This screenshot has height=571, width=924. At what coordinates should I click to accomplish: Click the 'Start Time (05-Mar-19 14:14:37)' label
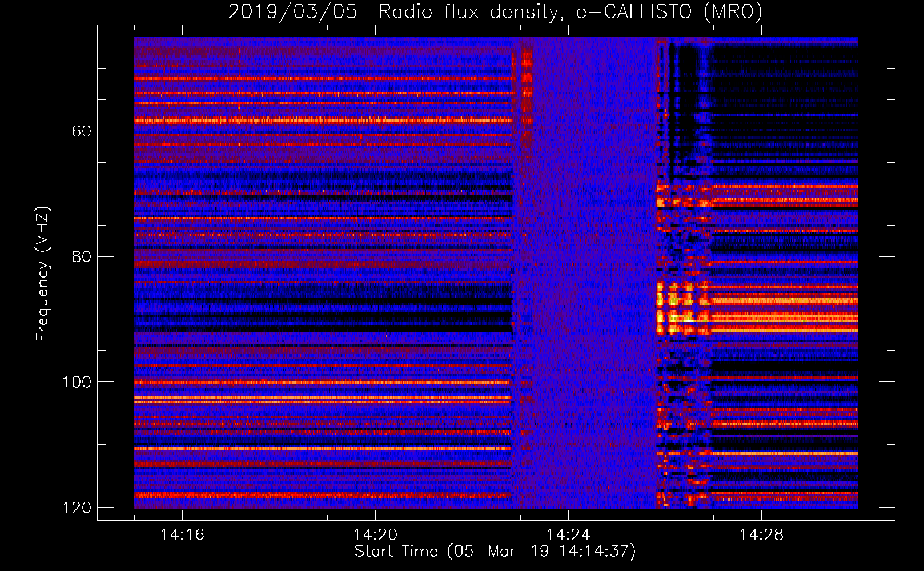(x=495, y=552)
